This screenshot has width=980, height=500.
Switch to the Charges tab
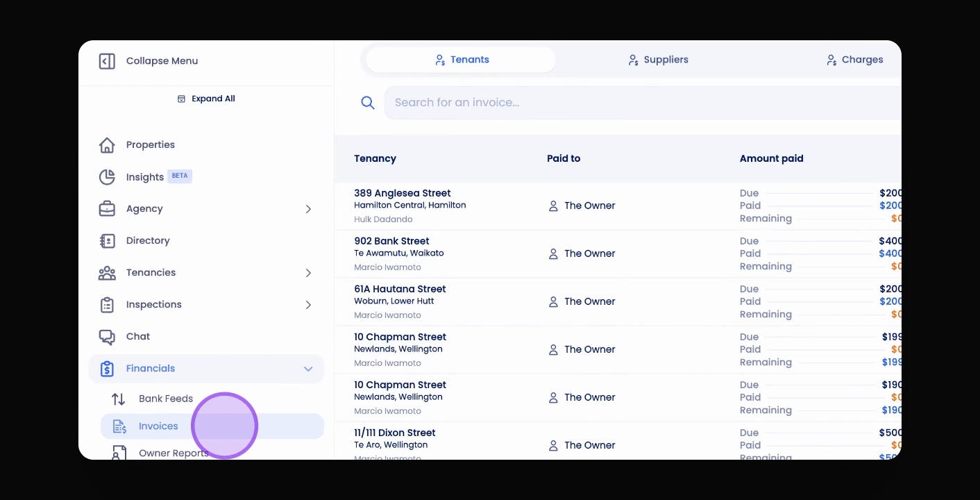click(854, 60)
